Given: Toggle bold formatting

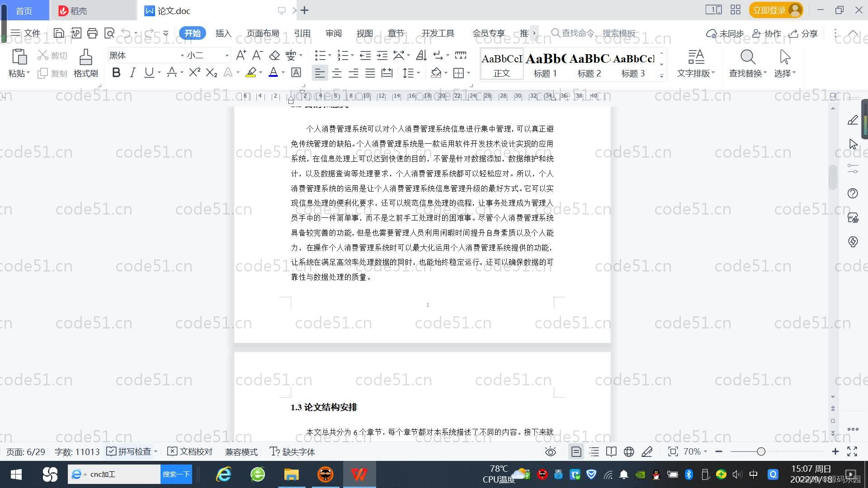Looking at the screenshot, I should click(x=116, y=72).
